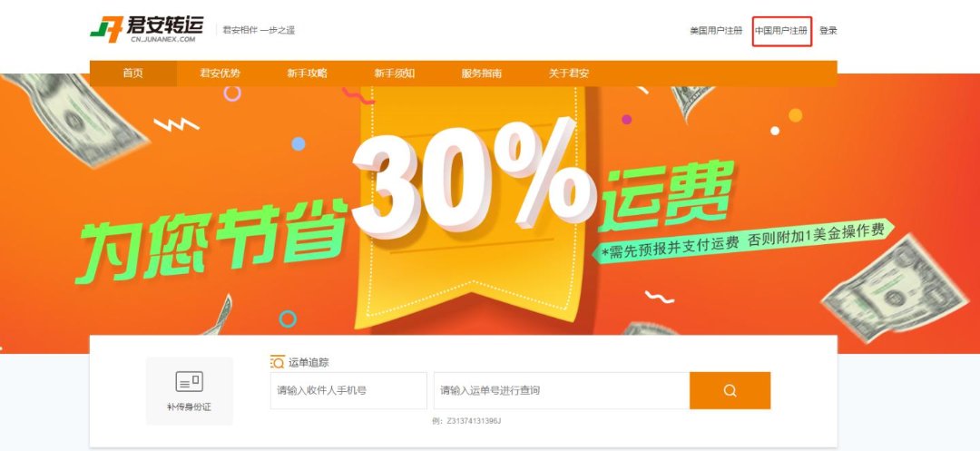Click the 补传身份证 label text

click(190, 407)
